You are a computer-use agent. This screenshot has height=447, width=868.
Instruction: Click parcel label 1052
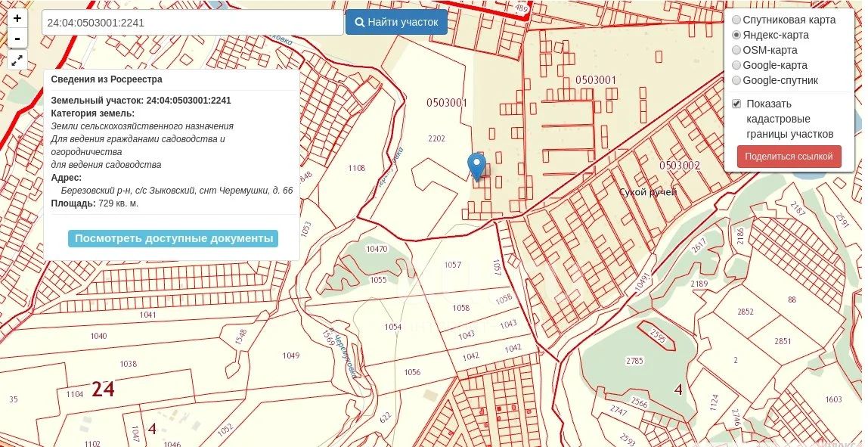pyautogui.click(x=225, y=430)
